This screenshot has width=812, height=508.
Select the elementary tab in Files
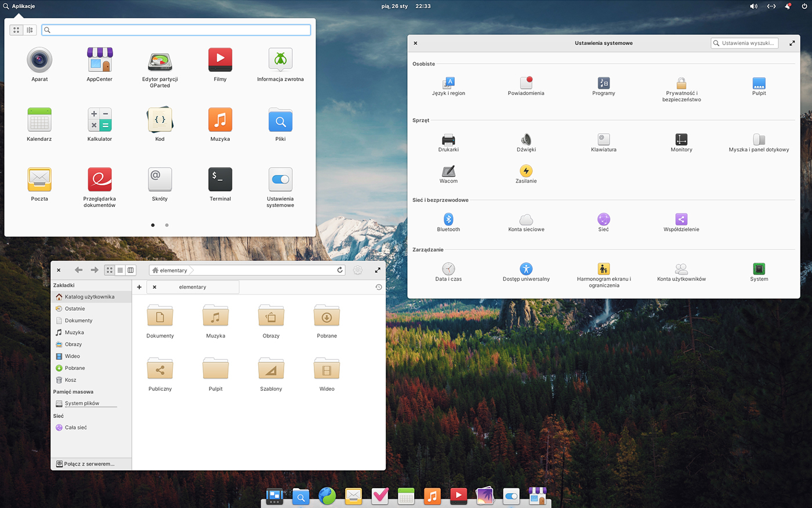coord(193,287)
